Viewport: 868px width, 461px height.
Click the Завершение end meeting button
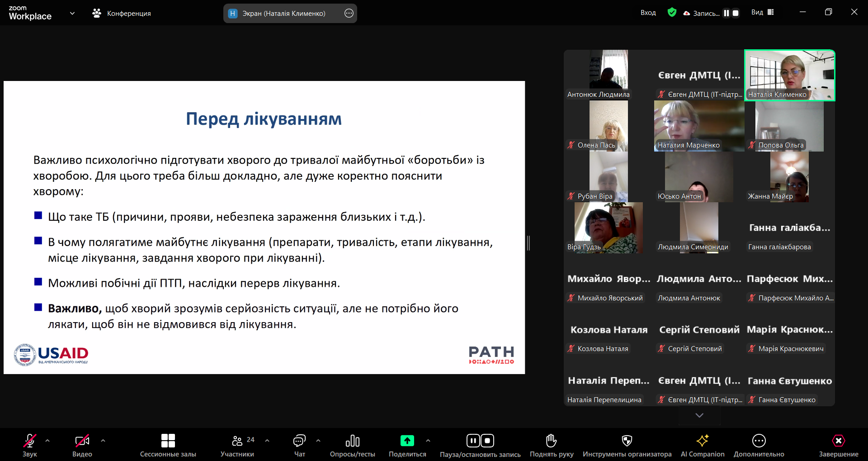coord(838,441)
